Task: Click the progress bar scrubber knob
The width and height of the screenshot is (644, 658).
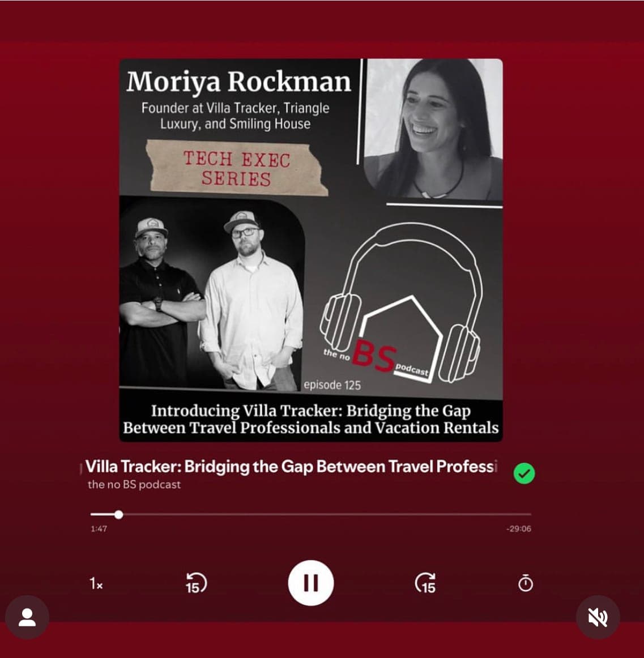Action: point(119,515)
